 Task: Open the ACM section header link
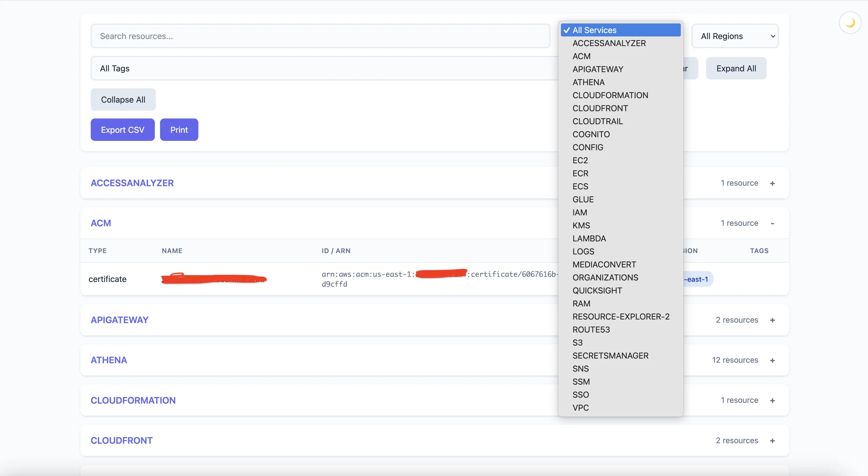click(101, 223)
